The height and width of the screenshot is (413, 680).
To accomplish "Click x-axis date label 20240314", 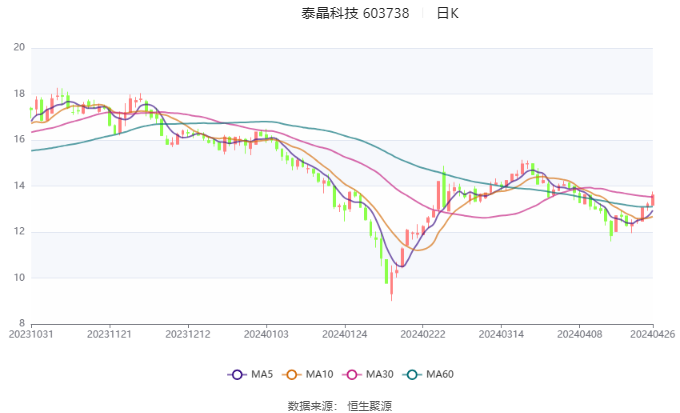I will pyautogui.click(x=501, y=334).
